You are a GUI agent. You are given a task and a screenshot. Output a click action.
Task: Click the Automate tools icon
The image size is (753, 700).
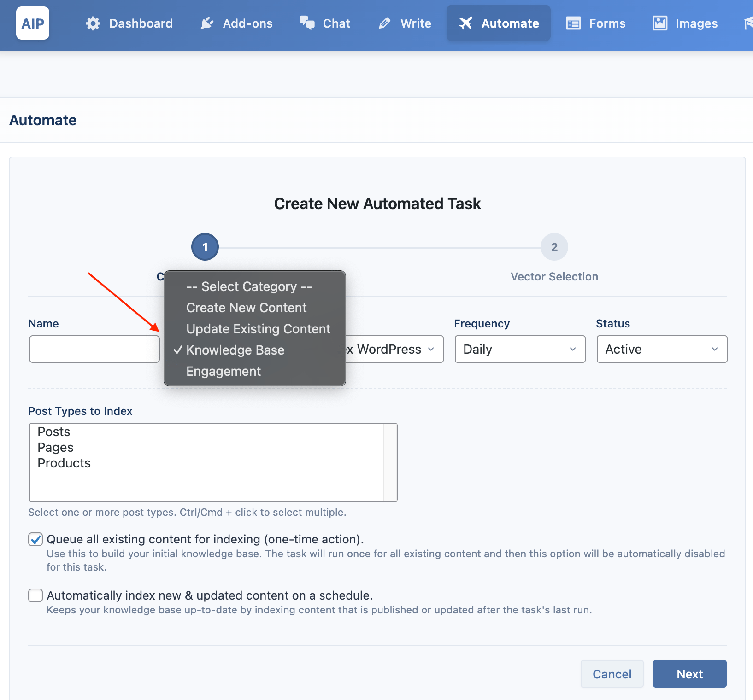click(466, 23)
